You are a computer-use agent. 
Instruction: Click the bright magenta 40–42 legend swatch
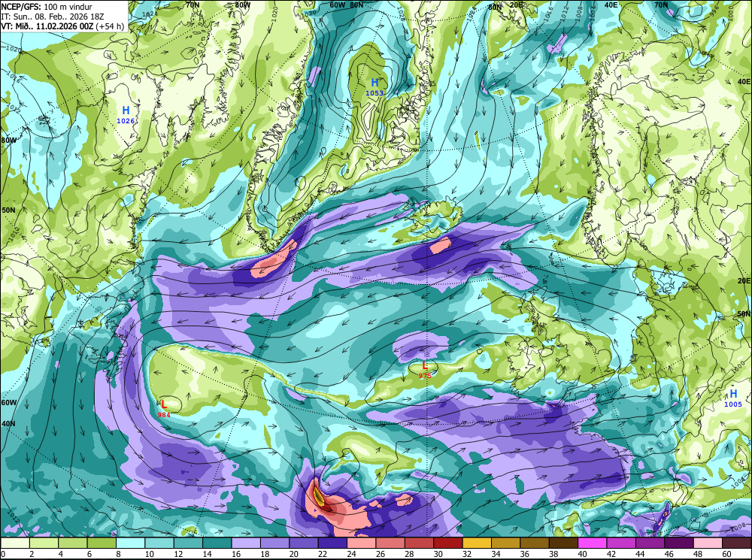pyautogui.click(x=592, y=543)
